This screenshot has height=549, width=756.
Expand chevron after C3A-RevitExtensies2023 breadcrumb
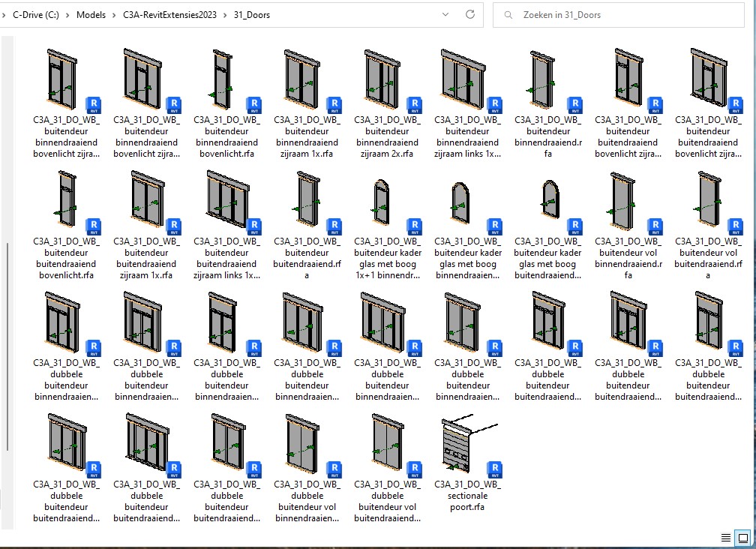pyautogui.click(x=224, y=15)
